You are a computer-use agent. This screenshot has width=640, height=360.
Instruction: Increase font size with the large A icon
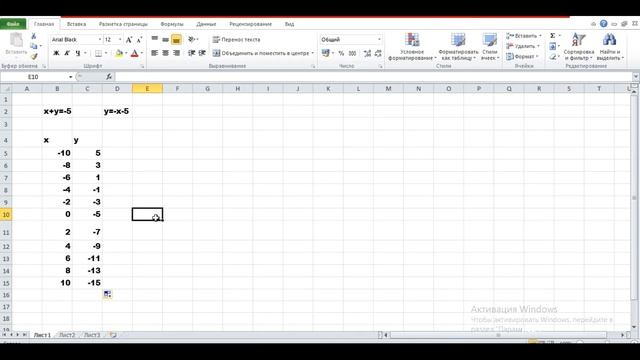[x=129, y=40]
